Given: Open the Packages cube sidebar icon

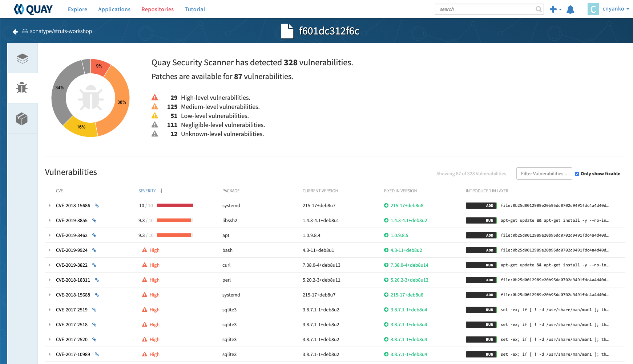Looking at the screenshot, I should pyautogui.click(x=22, y=119).
